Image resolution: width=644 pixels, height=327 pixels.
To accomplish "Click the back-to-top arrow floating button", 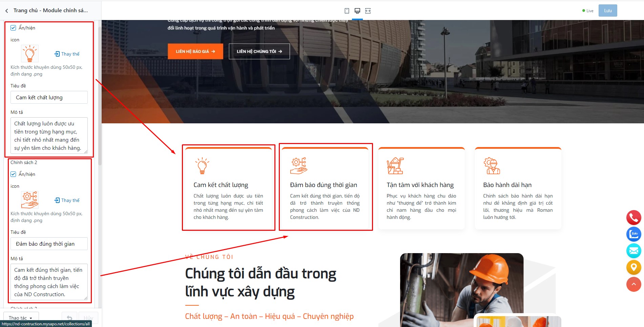I will click(x=633, y=284).
